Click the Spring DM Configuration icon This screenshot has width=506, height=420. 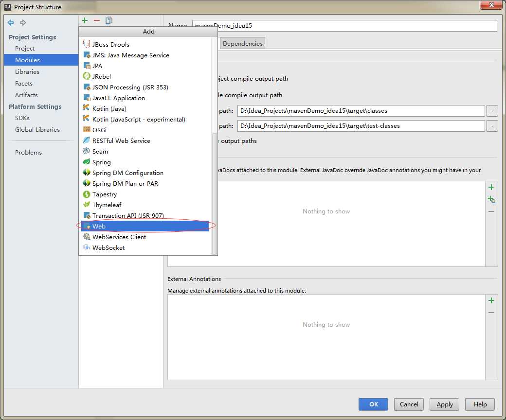tap(87, 173)
